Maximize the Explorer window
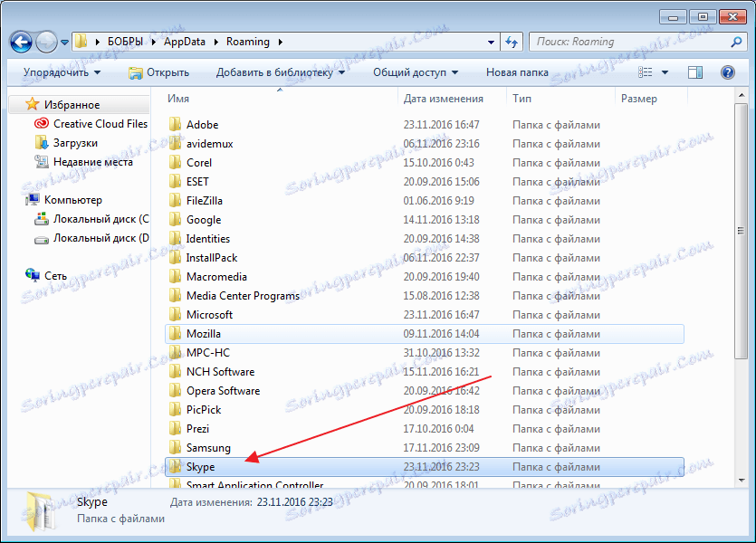The width and height of the screenshot is (756, 543). coord(703,17)
